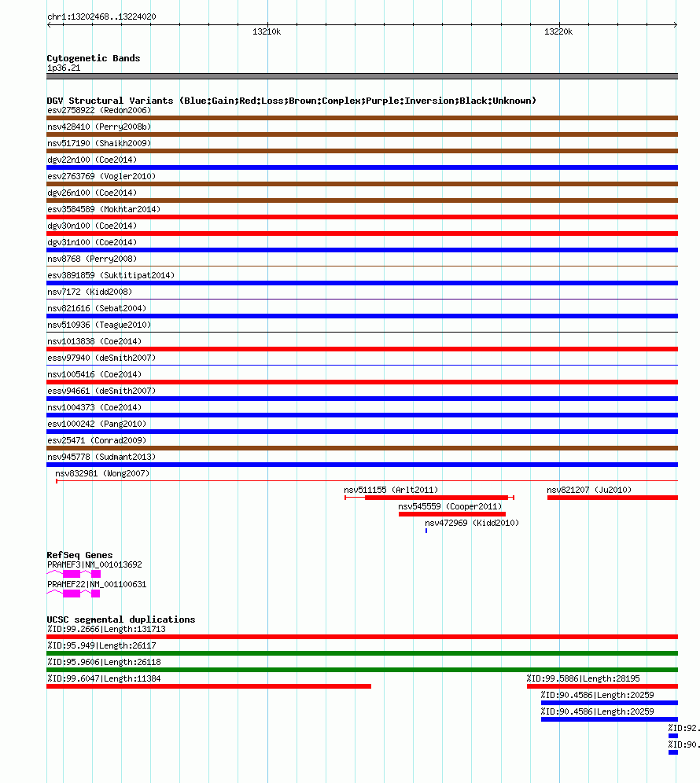Click nsv1004373 (Coe2014) label
This screenshot has width=700, height=783.
(x=94, y=407)
